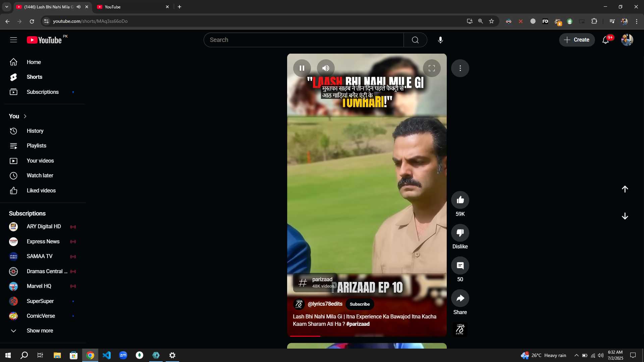This screenshot has height=362, width=644.
Task: Mute the Shorts video volume
Action: coord(326,68)
